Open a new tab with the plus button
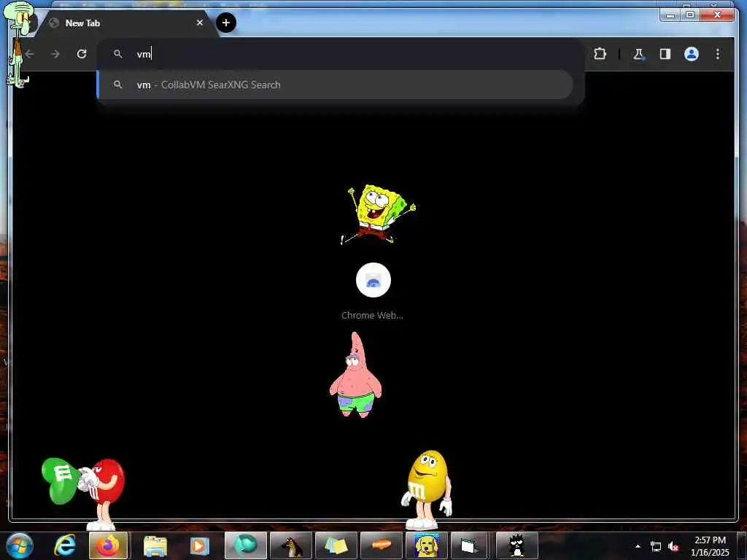Image resolution: width=747 pixels, height=560 pixels. click(226, 23)
